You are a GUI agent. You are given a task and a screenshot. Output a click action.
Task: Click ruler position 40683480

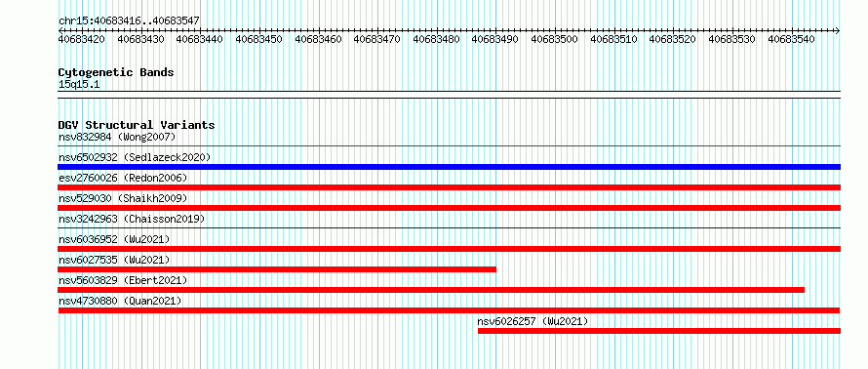pos(436,39)
